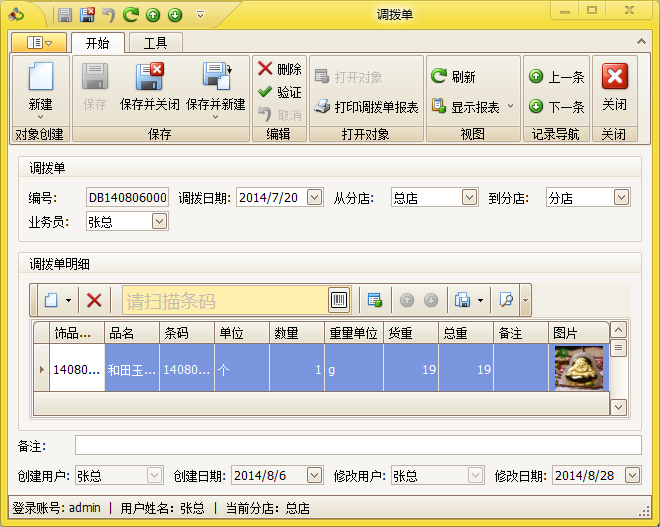Click the application logo icon in title bar
The width and height of the screenshot is (660, 527).
coord(17,15)
